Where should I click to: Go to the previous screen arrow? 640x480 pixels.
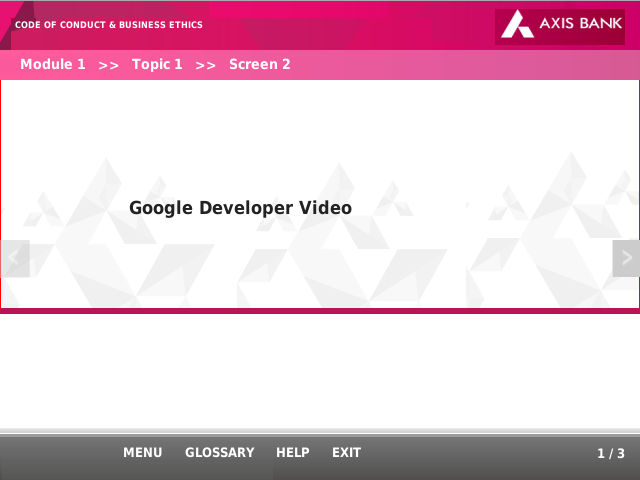[x=15, y=258]
